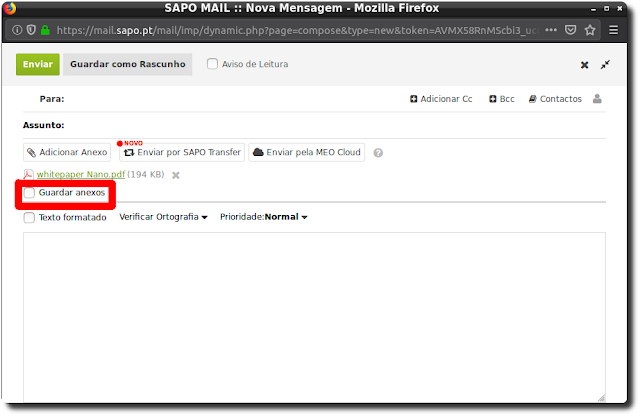Bookmark this page with the star icon
Screen dimensions: 640x416
click(590, 30)
